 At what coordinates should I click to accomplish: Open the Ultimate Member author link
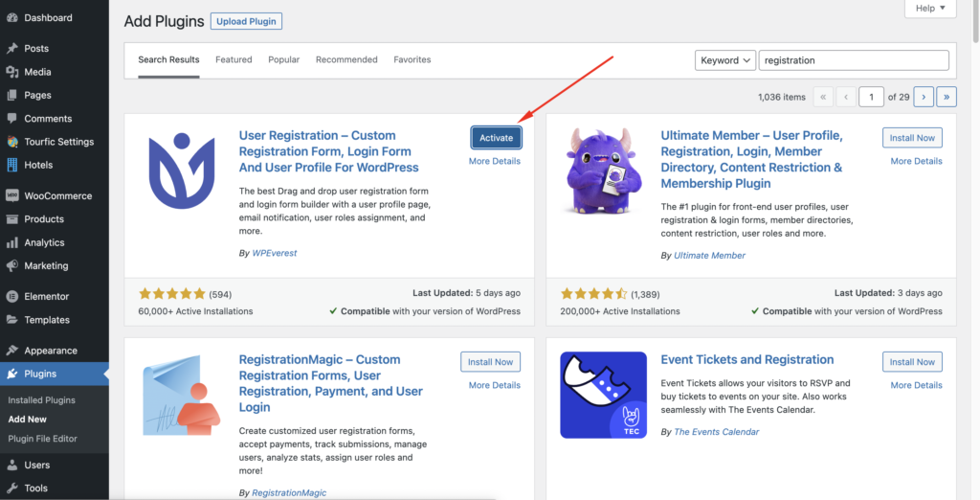pyautogui.click(x=709, y=256)
